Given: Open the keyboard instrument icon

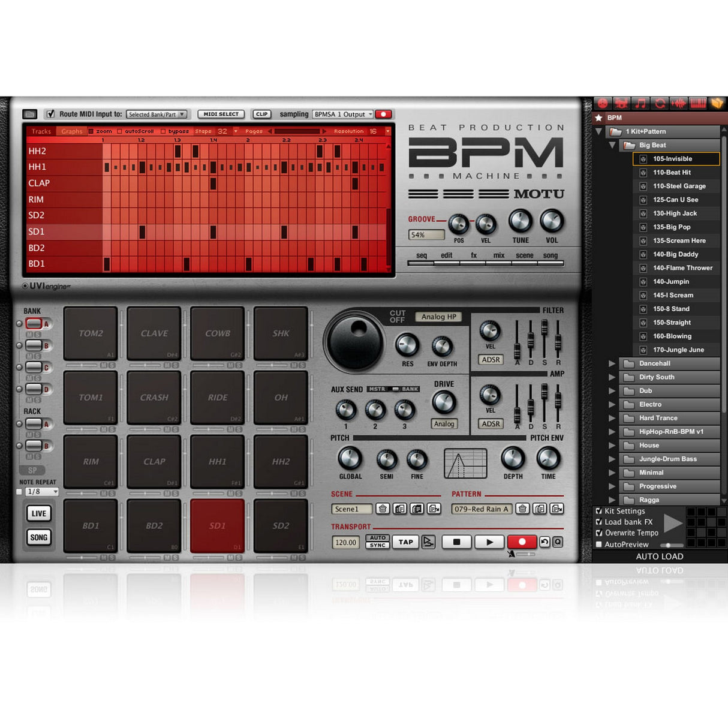Looking at the screenshot, I should (x=697, y=103).
